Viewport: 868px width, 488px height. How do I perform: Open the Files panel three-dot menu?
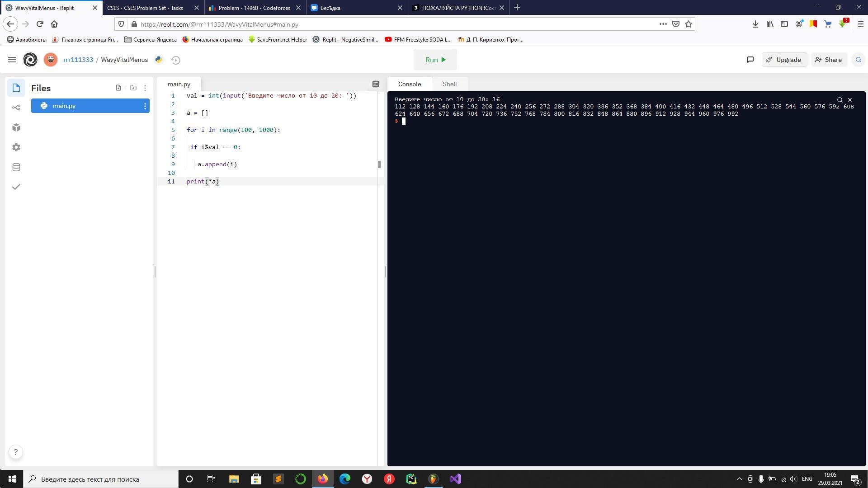coord(145,88)
